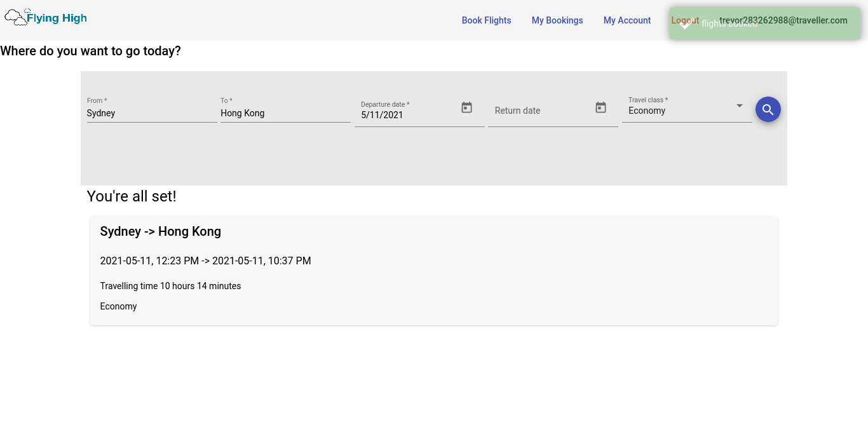This screenshot has height=441, width=868.
Task: Click the Flying High cloud logo
Action: point(16,17)
